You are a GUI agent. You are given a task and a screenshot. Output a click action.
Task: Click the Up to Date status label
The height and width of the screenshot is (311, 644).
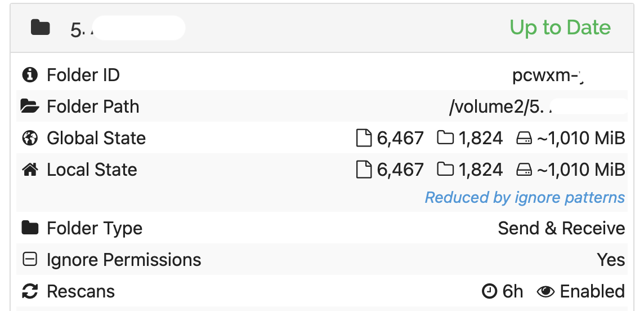[x=560, y=28]
